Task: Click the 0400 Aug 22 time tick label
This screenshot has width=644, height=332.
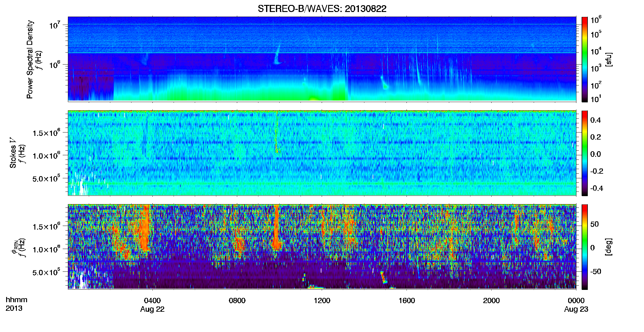Action: tap(152, 305)
